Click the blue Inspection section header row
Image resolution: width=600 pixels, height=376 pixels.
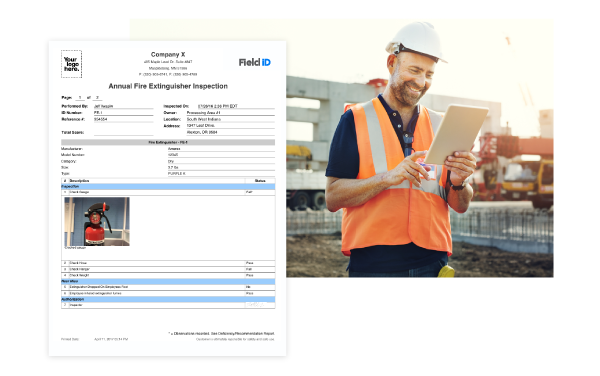tap(168, 187)
